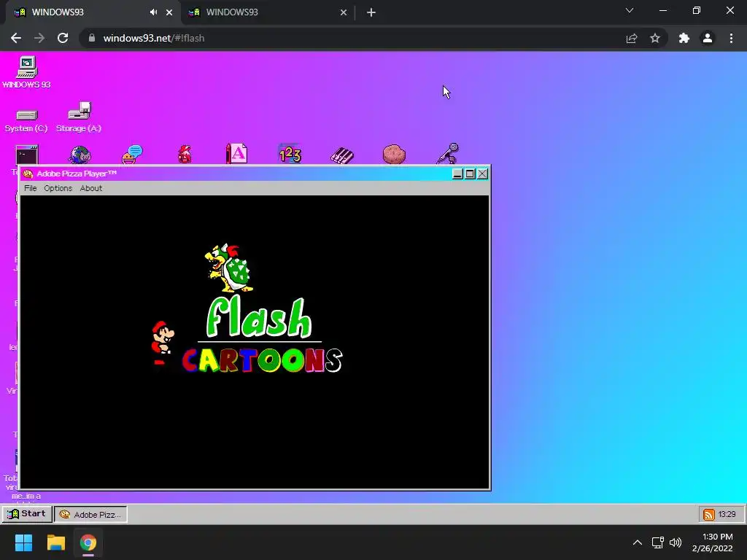
Task: Launch the red Mario character desktop icon
Action: point(185,155)
